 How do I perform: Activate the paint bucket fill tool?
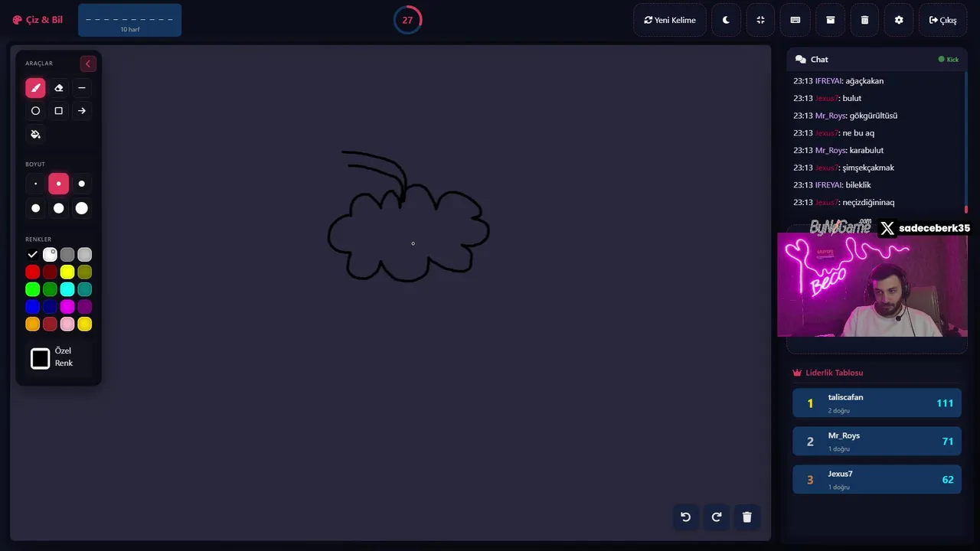click(35, 134)
